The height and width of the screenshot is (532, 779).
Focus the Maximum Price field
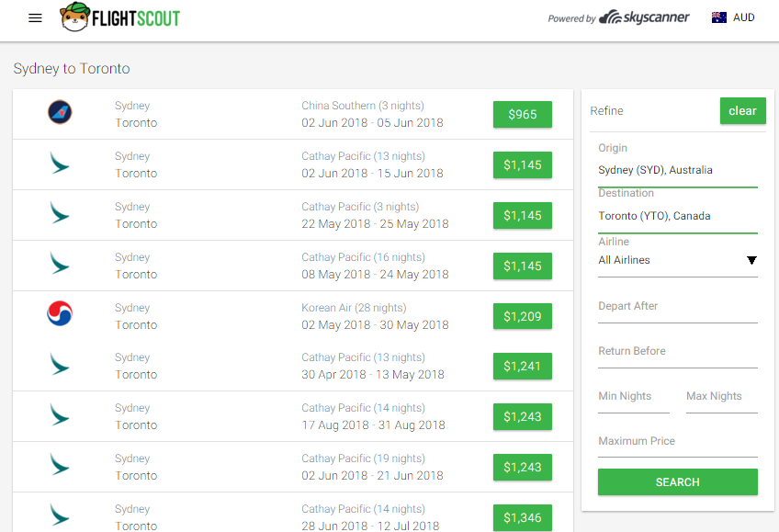(678, 442)
